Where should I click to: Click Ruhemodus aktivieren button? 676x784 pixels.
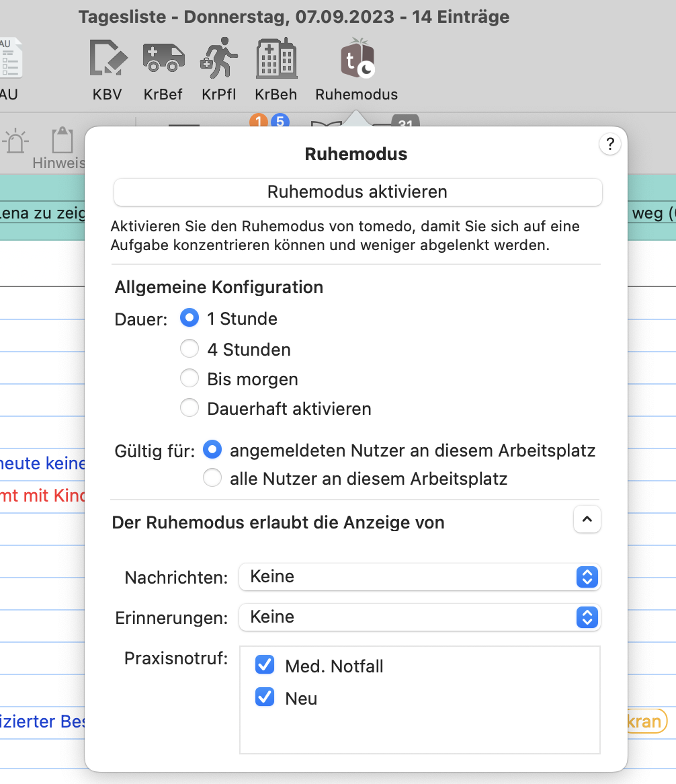point(357,192)
